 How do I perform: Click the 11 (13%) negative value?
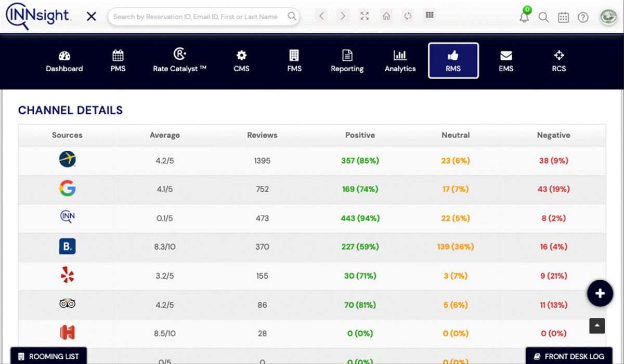pos(554,304)
